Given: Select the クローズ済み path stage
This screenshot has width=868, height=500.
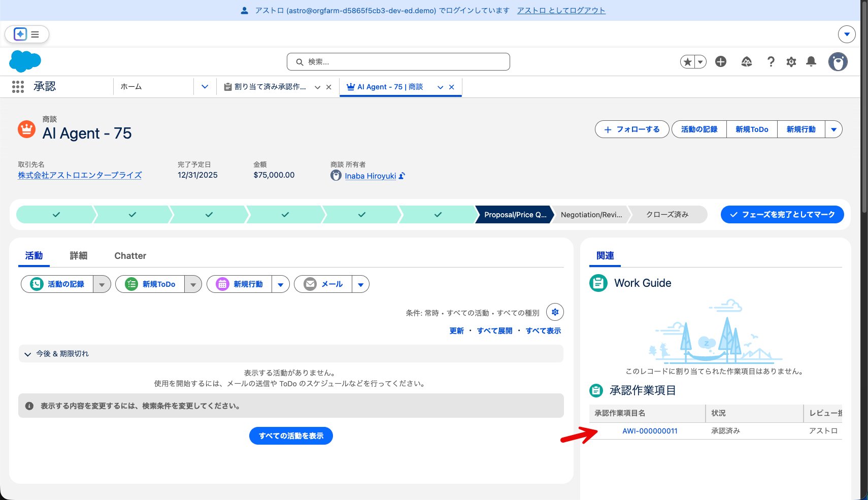Looking at the screenshot, I should pos(667,215).
